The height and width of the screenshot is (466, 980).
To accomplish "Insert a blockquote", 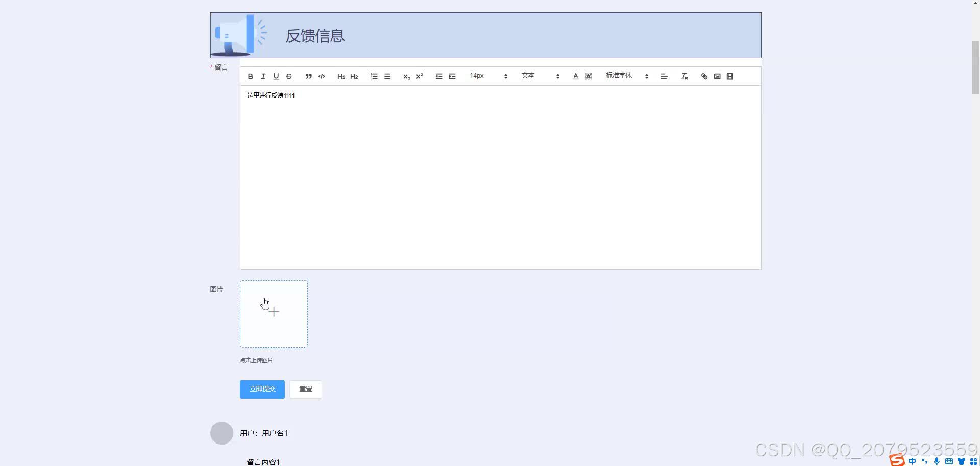I will click(x=309, y=76).
